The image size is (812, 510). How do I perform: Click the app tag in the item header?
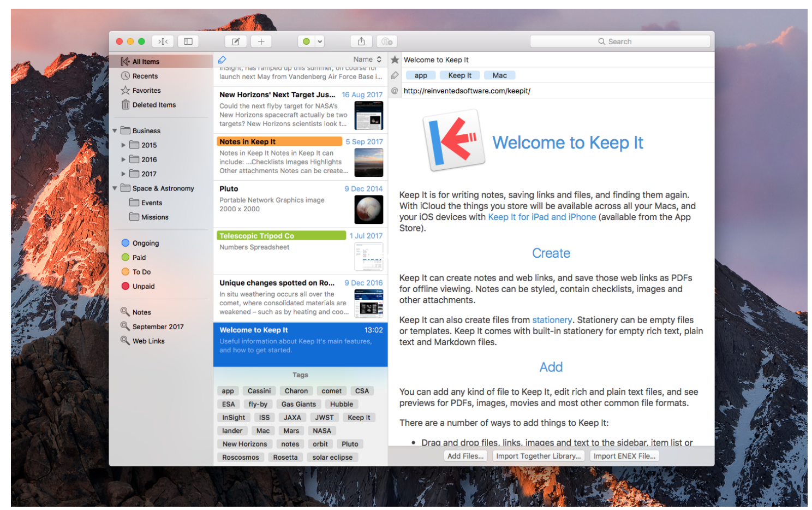point(421,75)
